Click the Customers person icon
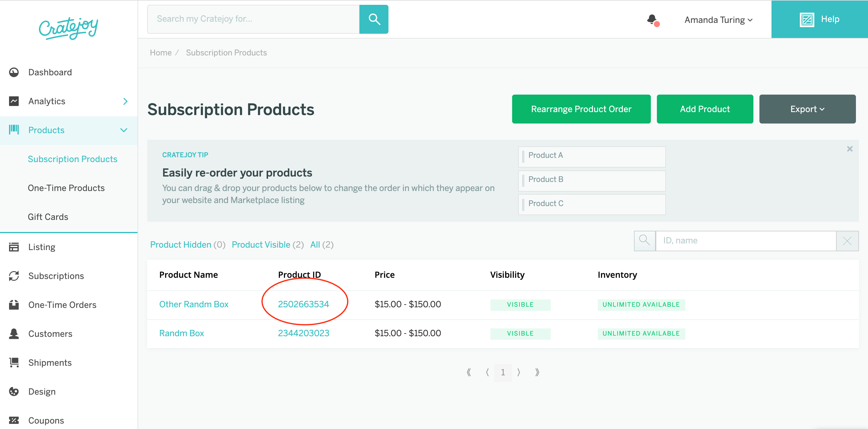This screenshot has height=429, width=868. point(14,333)
